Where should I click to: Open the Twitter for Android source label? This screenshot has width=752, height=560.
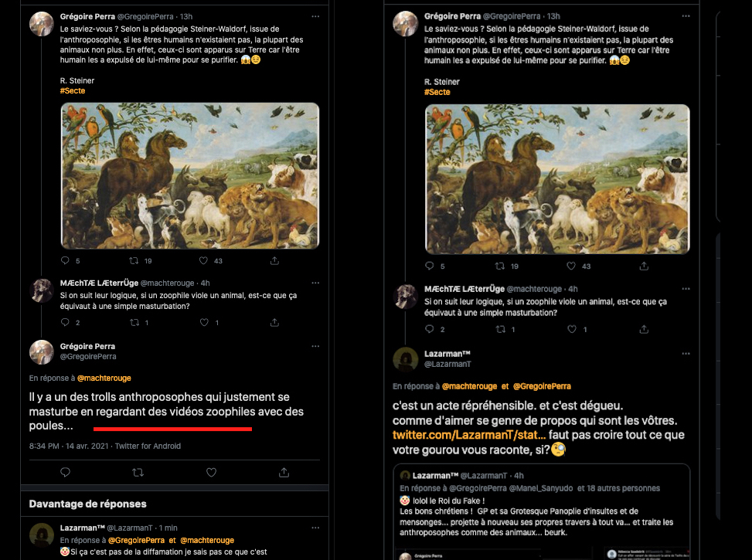point(148,446)
